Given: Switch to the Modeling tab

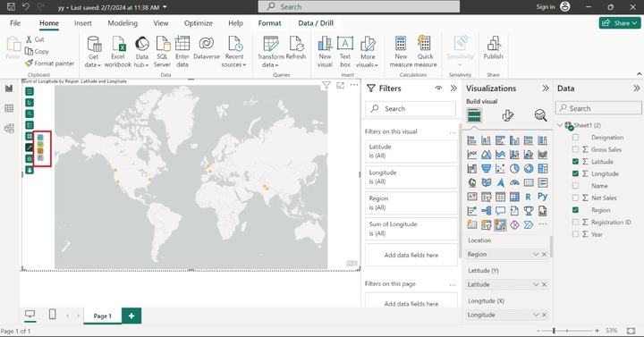Looking at the screenshot, I should coord(123,23).
